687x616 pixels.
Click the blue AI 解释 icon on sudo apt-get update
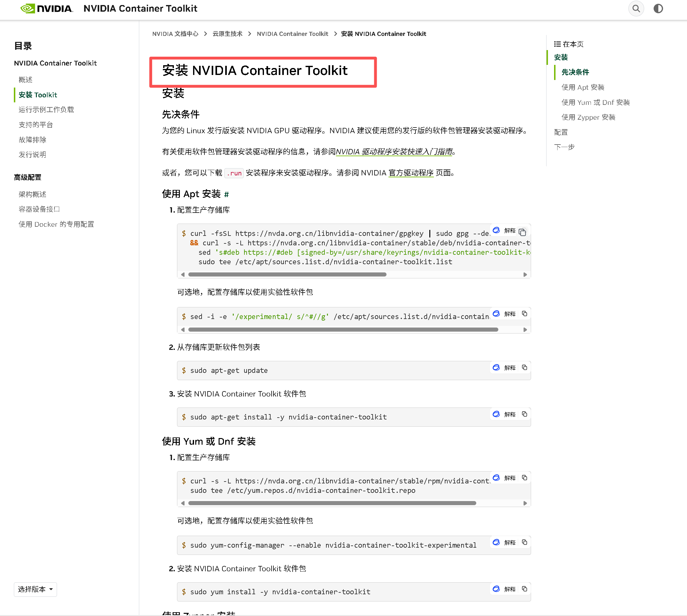point(496,368)
